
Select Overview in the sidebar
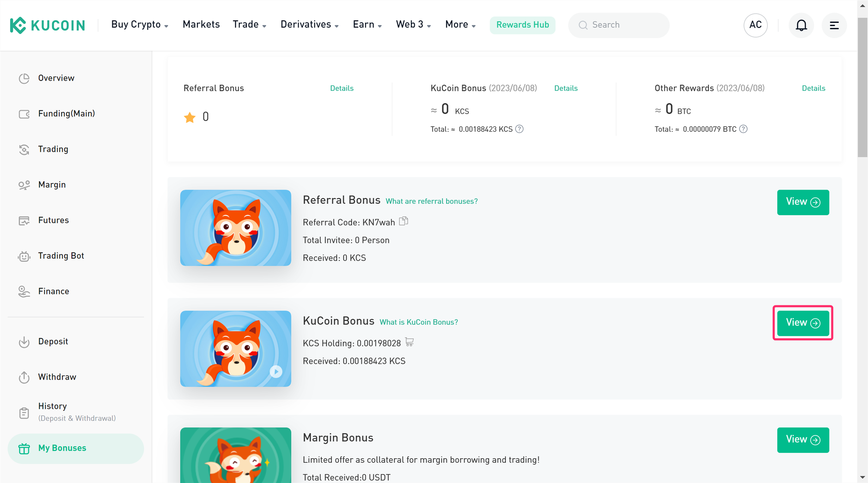click(75, 78)
